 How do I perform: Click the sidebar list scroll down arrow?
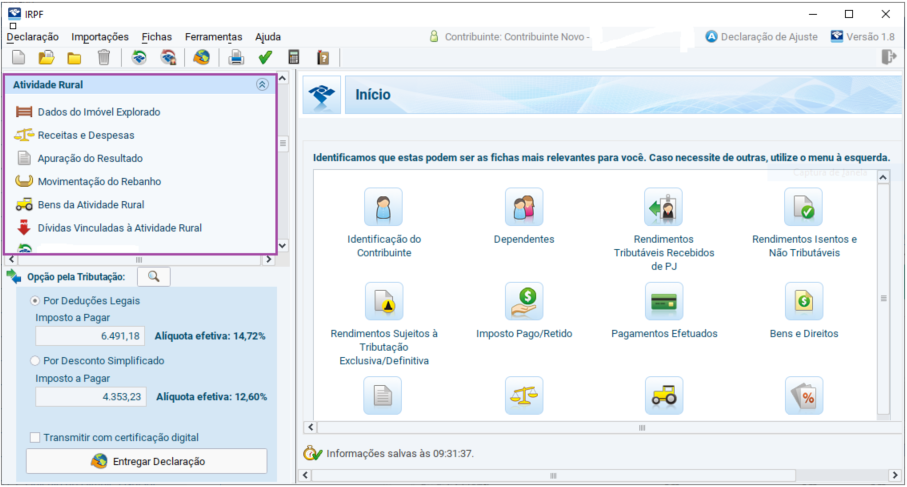pyautogui.click(x=282, y=246)
